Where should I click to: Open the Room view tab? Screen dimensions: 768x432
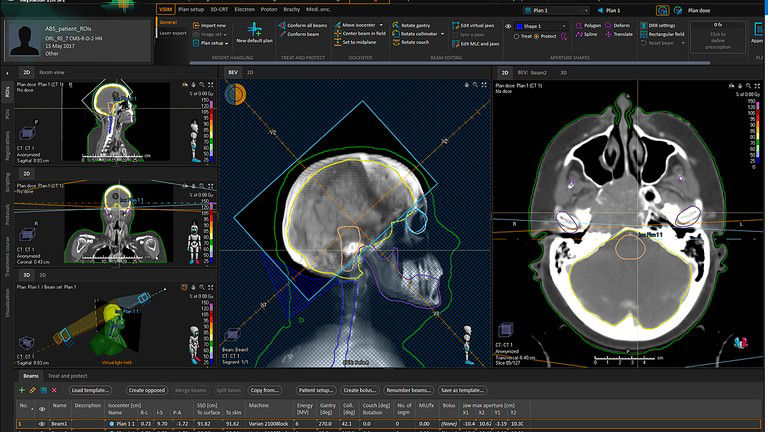(x=50, y=73)
